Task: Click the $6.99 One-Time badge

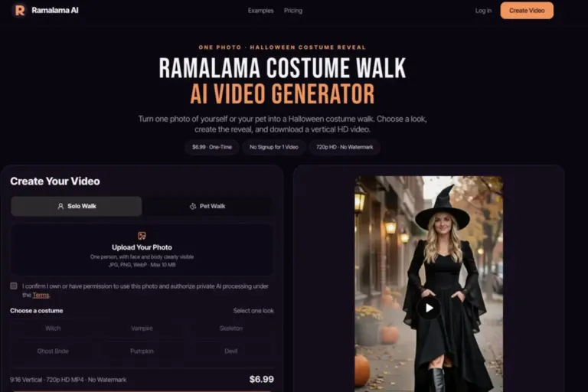Action: pos(212,147)
